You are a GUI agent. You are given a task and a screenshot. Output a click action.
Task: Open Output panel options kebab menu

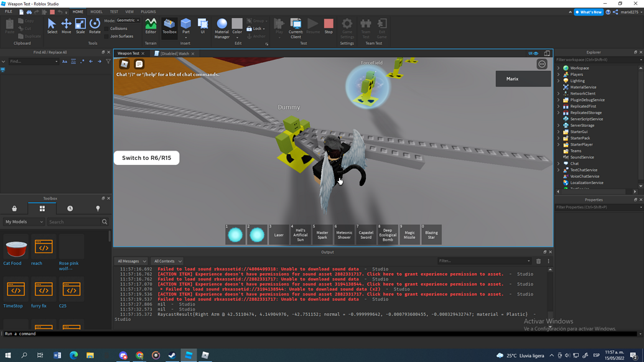(548, 261)
